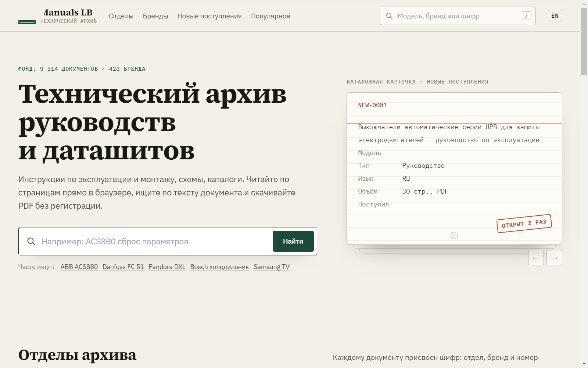Click the NEW-0001 card code
This screenshot has height=368, width=588.
tap(372, 105)
